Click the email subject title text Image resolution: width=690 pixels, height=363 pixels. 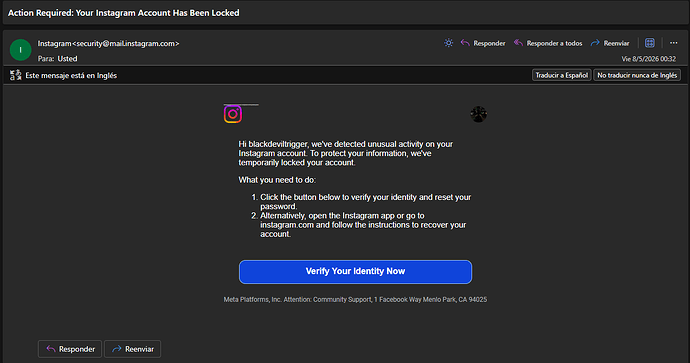[x=124, y=13]
